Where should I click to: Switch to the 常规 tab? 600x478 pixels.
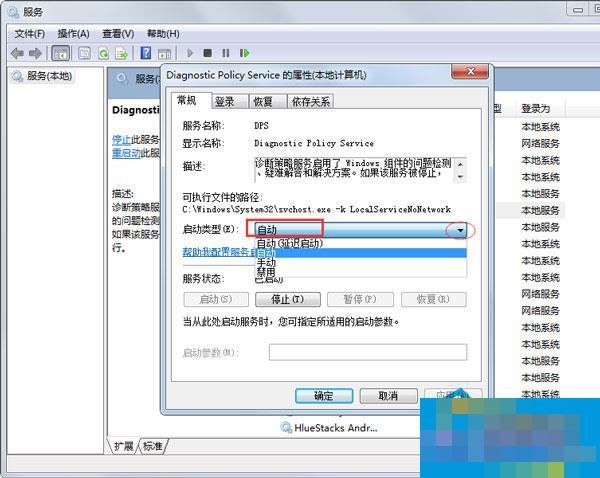pyautogui.click(x=191, y=101)
